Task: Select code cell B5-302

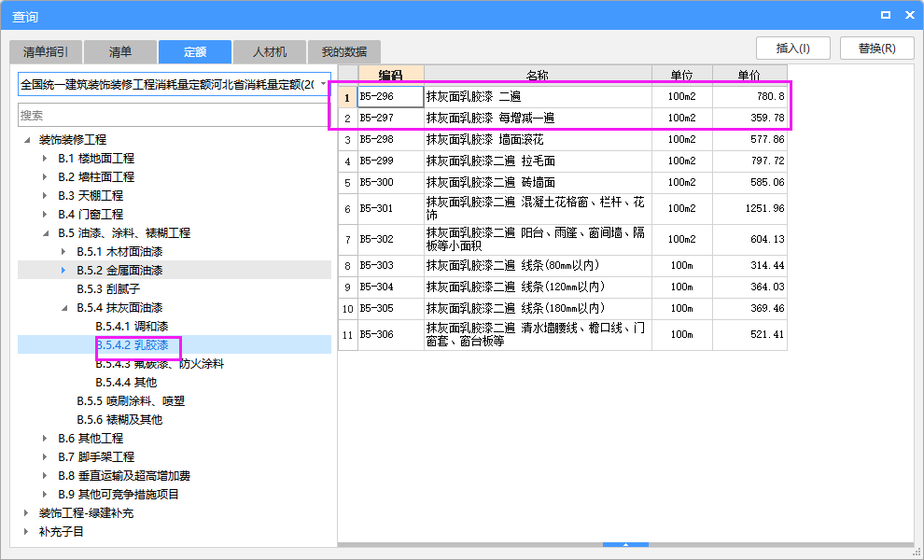Action: coord(391,239)
